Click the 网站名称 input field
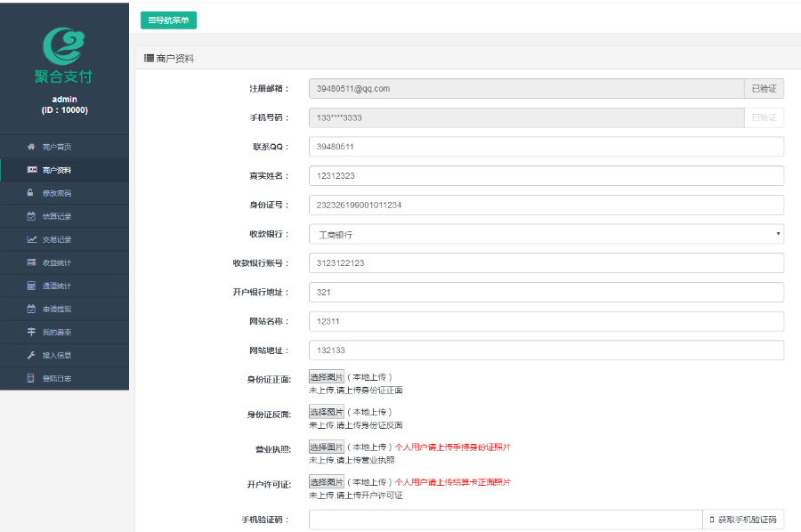Screen dimensions: 801x532 [x=546, y=321]
